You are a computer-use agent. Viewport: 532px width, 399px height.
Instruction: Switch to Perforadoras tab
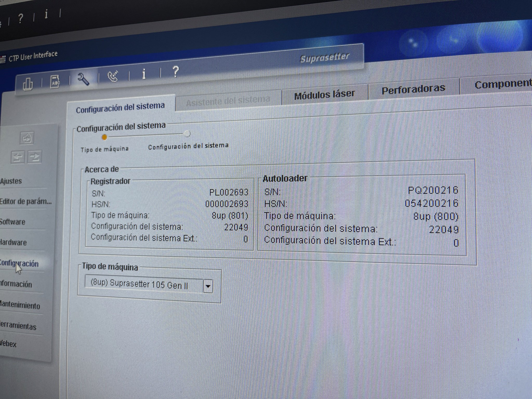[413, 89]
